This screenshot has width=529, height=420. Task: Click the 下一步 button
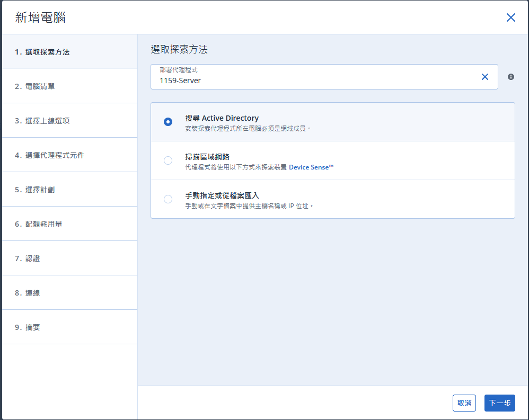pyautogui.click(x=500, y=403)
